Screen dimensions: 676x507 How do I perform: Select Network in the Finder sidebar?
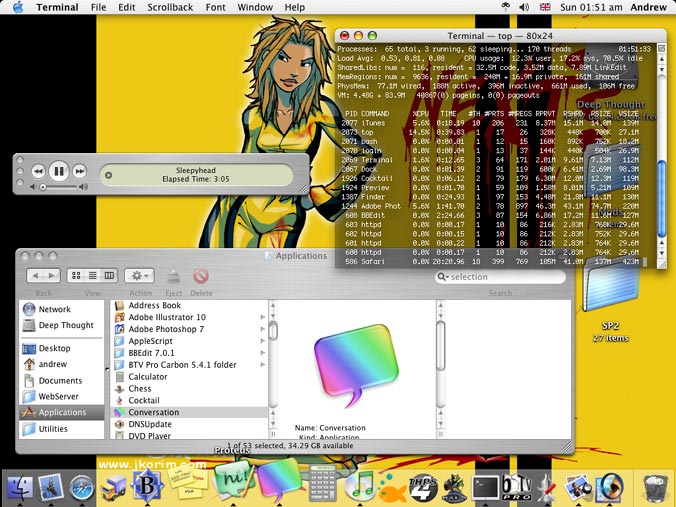point(62,309)
